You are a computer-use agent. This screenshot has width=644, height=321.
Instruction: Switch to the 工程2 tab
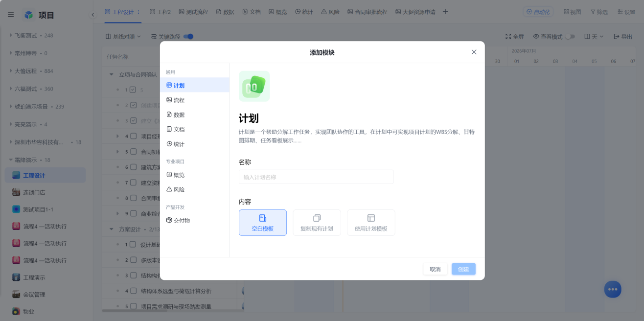tap(160, 12)
